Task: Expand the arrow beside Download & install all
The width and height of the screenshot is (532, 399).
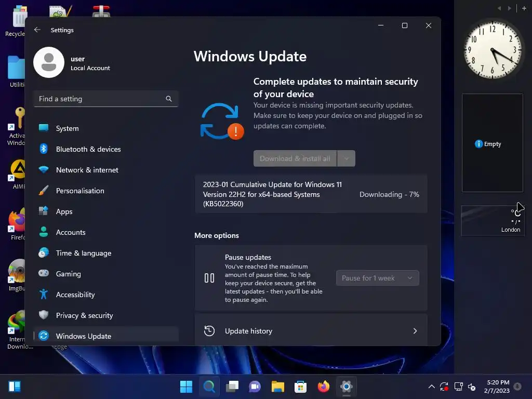Action: pos(347,158)
